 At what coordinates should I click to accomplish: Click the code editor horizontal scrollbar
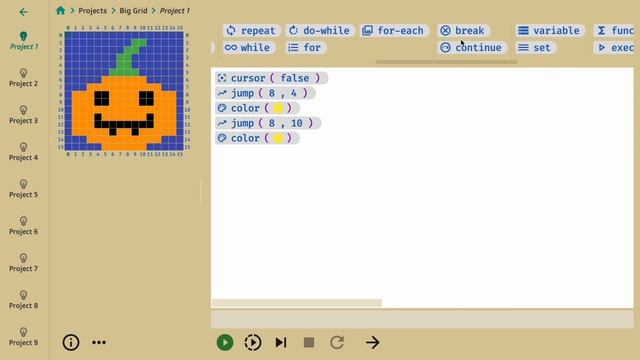[x=297, y=302]
